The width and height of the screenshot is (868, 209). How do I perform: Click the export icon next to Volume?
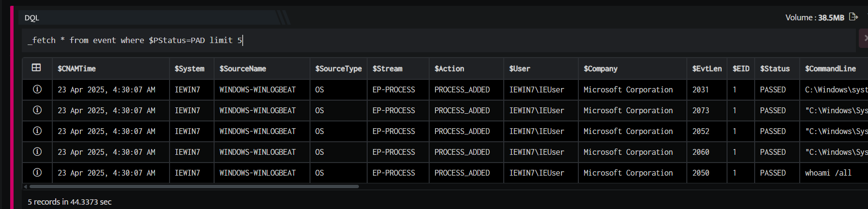click(x=853, y=17)
